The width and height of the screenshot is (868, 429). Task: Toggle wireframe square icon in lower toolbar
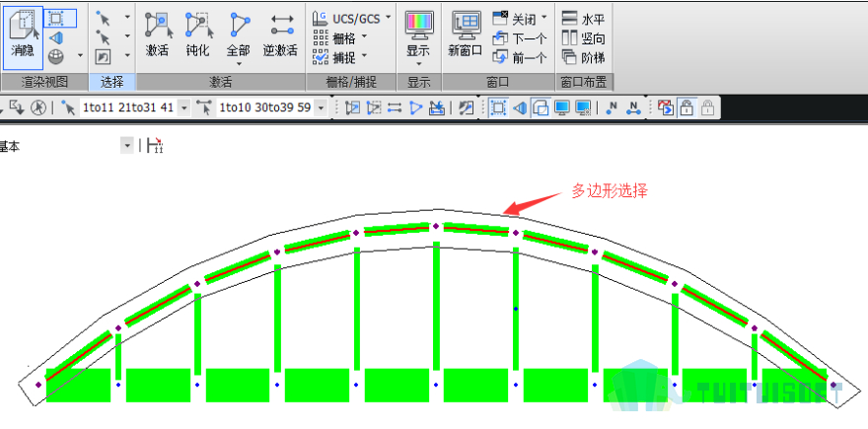[x=498, y=107]
